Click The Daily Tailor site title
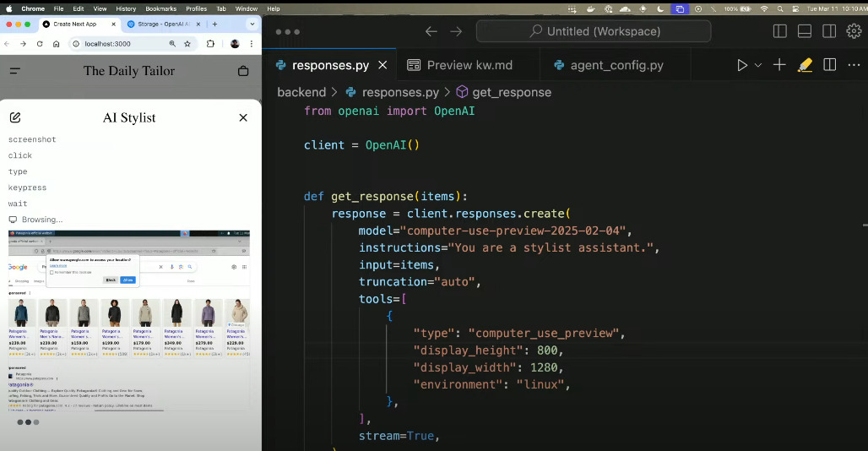 click(x=129, y=71)
